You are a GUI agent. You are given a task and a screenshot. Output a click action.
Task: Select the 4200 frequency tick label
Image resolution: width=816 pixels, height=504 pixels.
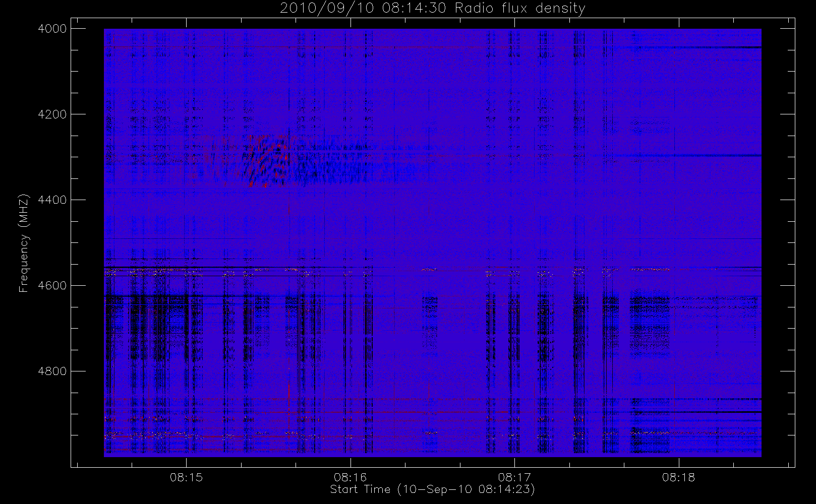52,114
